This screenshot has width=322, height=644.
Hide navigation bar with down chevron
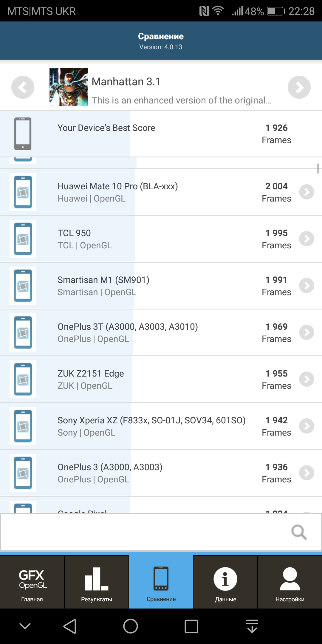click(25, 626)
